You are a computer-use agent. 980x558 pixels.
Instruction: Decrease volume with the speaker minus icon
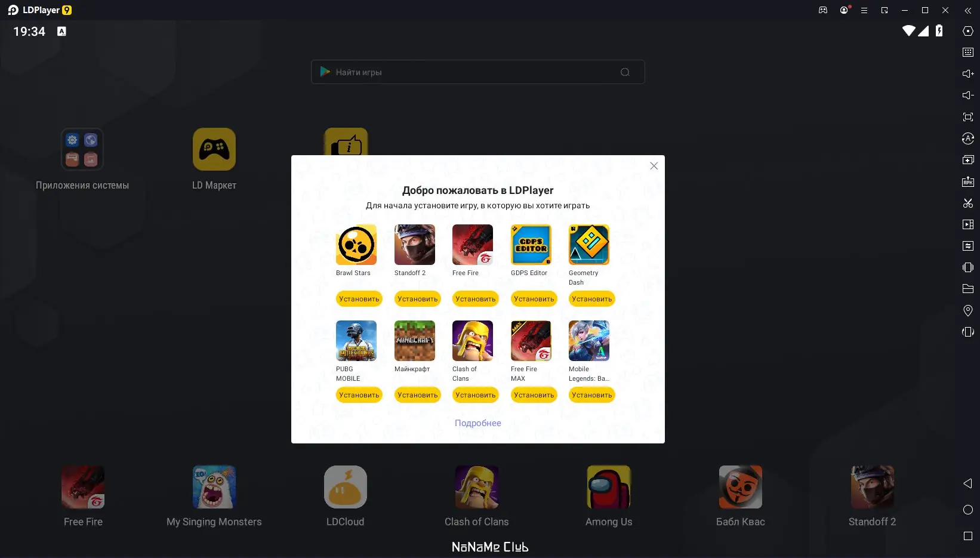click(968, 95)
